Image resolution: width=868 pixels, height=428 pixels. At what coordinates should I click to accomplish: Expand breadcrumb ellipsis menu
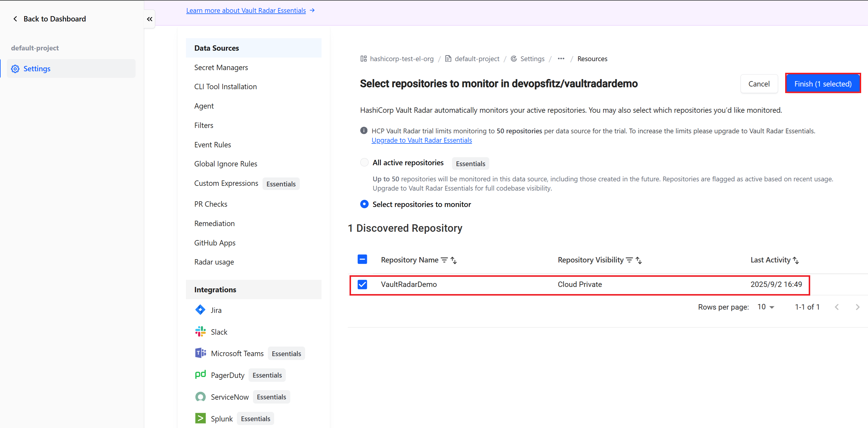(561, 59)
